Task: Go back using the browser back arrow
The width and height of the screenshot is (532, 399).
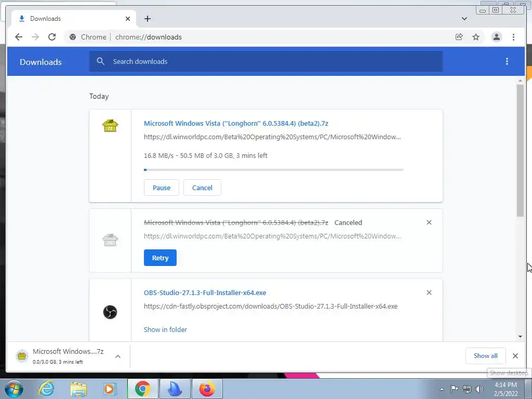Action: tap(19, 37)
